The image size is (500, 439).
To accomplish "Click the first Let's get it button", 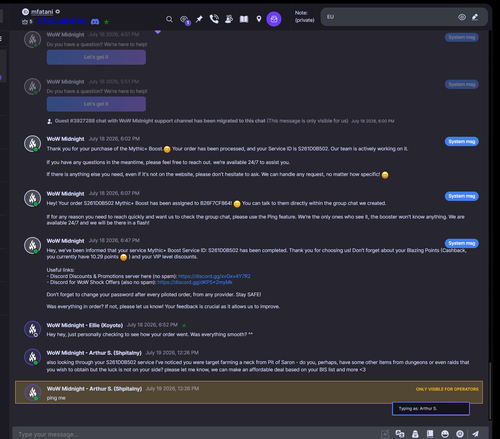I will pyautogui.click(x=96, y=57).
